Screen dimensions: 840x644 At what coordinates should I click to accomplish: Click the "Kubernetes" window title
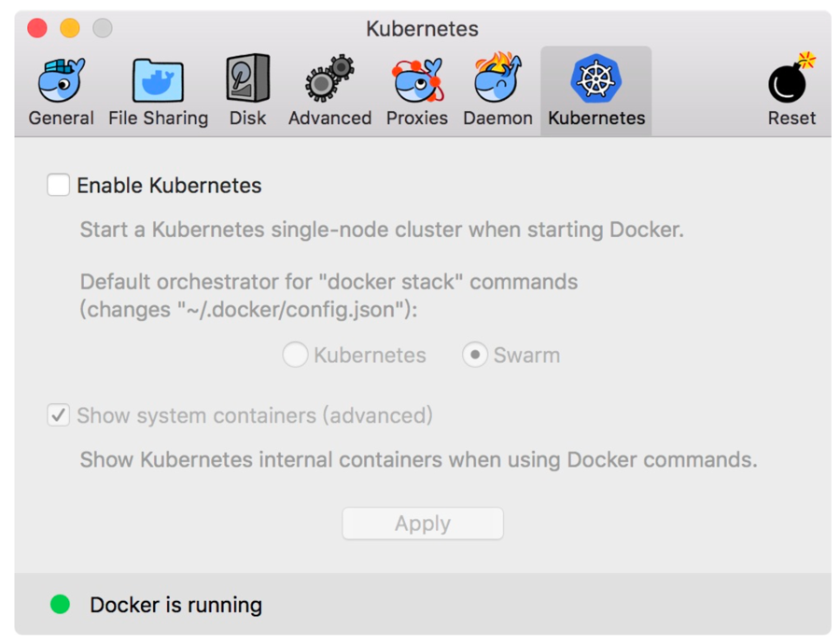click(x=422, y=29)
